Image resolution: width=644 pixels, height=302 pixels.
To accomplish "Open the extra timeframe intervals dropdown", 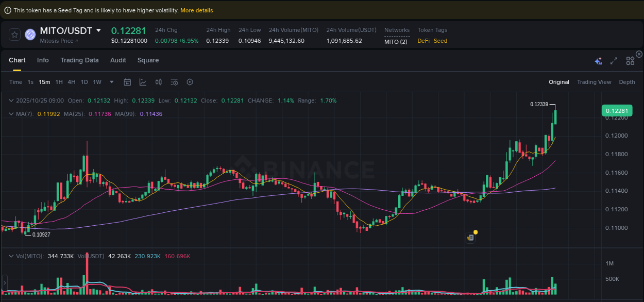I will click(111, 82).
